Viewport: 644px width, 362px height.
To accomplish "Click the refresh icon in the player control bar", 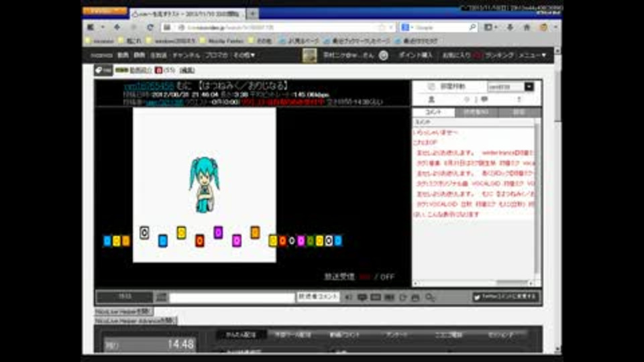I will (x=402, y=297).
